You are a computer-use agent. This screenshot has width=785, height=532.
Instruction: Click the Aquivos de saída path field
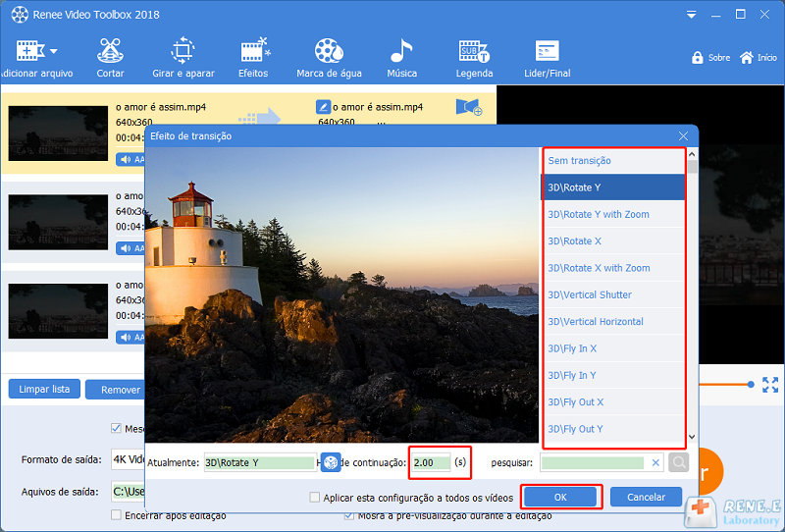pos(129,492)
